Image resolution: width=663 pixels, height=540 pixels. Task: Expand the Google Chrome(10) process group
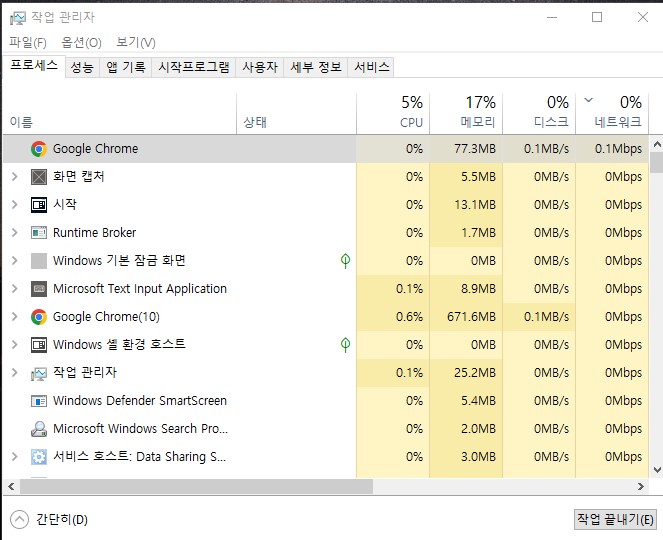click(x=15, y=317)
